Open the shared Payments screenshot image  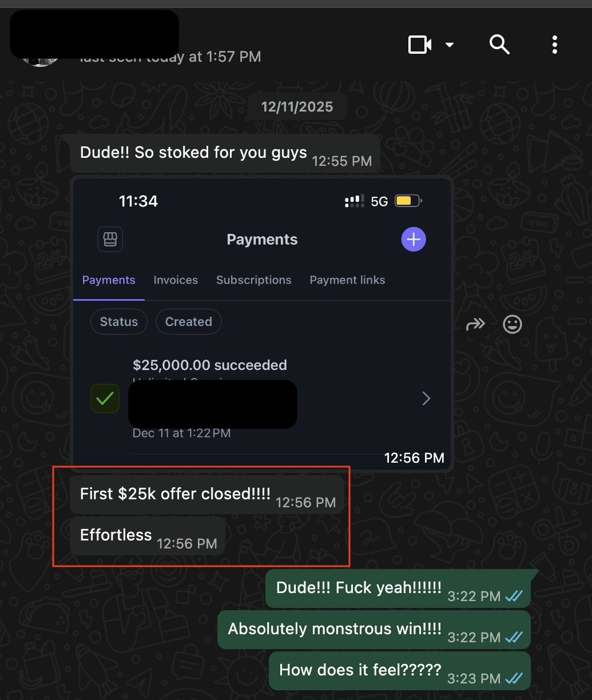coord(263,324)
